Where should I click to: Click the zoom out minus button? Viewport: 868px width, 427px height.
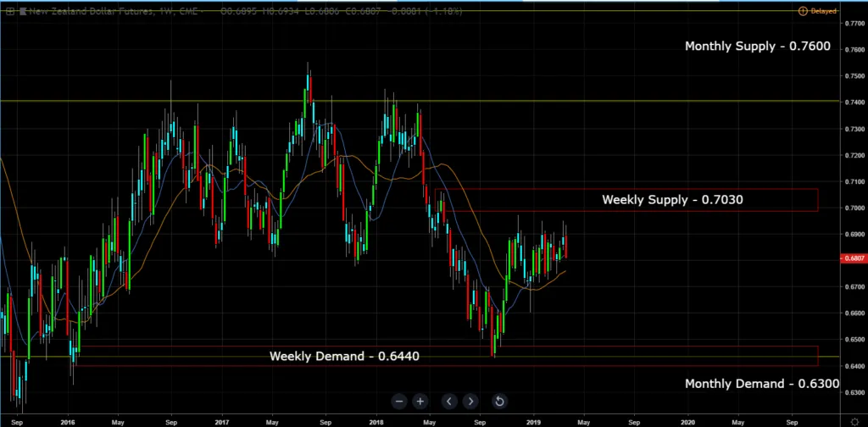(399, 401)
